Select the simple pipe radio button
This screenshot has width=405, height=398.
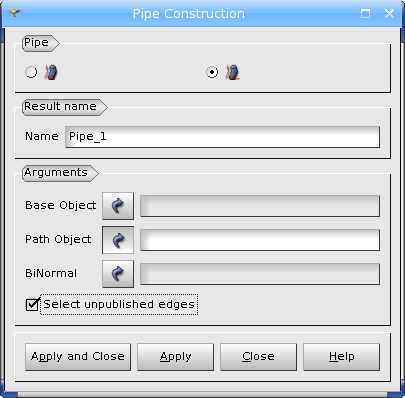[31, 72]
